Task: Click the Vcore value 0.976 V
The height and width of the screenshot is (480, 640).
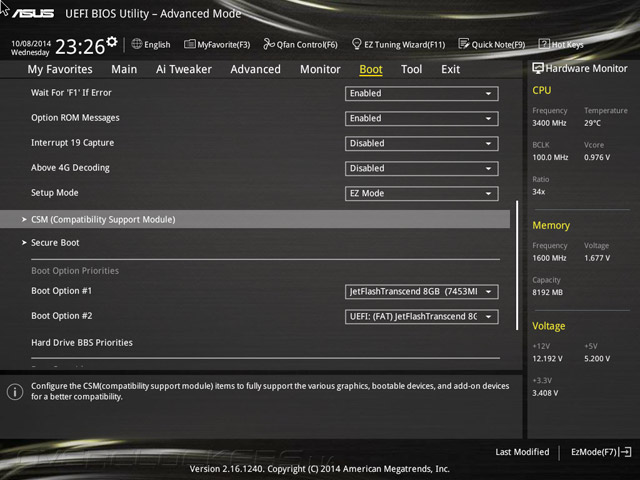Action: click(597, 157)
